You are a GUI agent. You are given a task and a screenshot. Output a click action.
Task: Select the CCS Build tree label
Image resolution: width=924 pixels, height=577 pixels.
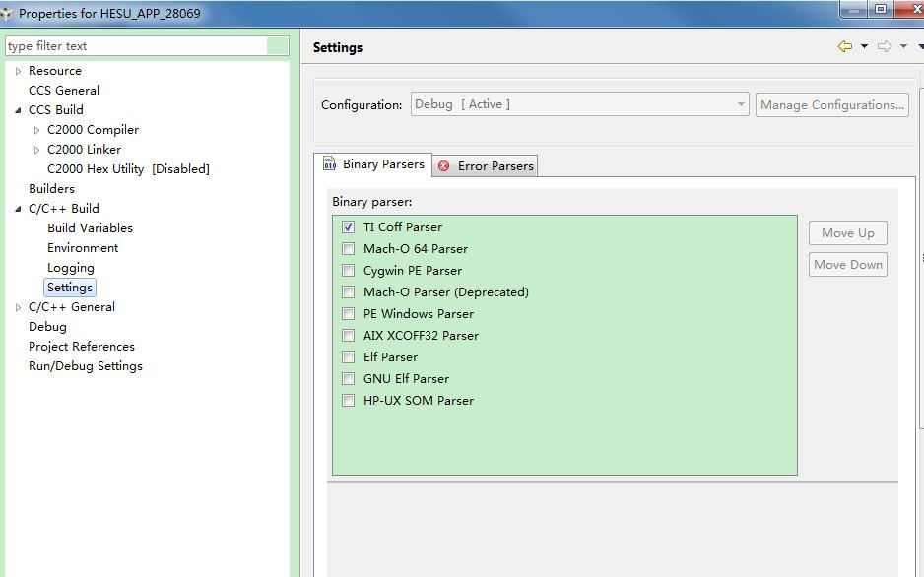tap(55, 110)
